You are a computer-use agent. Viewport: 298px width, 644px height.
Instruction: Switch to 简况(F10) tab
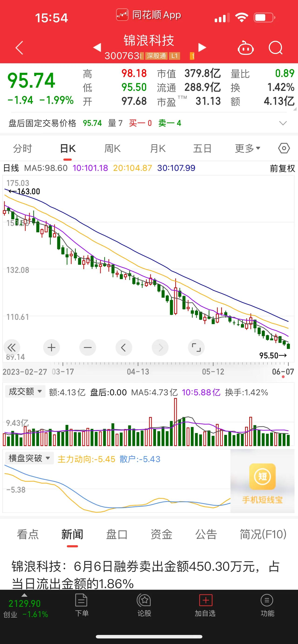pyautogui.click(x=263, y=534)
